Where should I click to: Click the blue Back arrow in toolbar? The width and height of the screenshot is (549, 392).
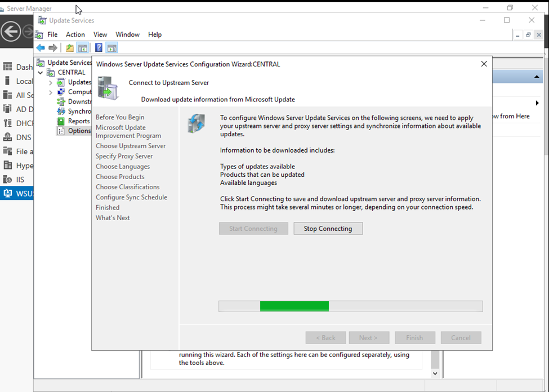(41, 48)
